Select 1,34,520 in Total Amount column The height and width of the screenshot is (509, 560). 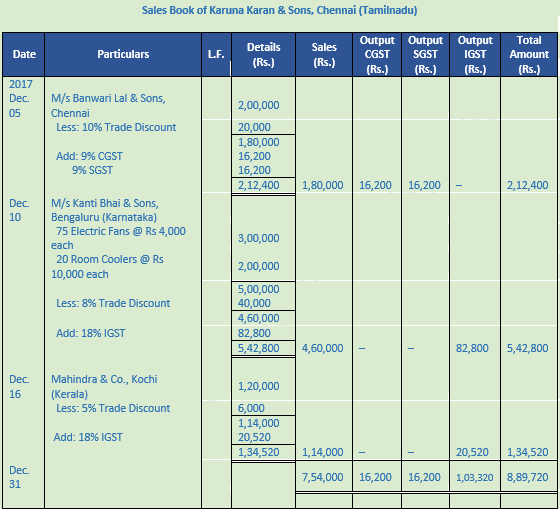(528, 452)
